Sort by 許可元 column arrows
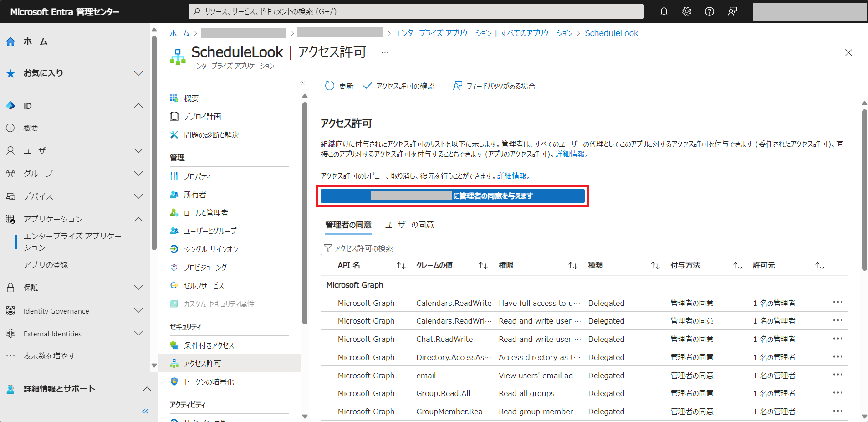 tap(820, 266)
